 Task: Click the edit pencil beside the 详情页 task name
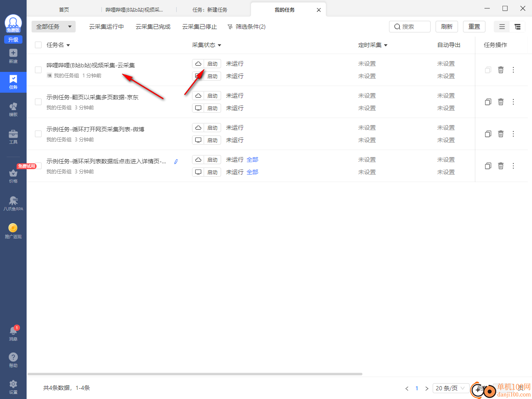point(176,162)
